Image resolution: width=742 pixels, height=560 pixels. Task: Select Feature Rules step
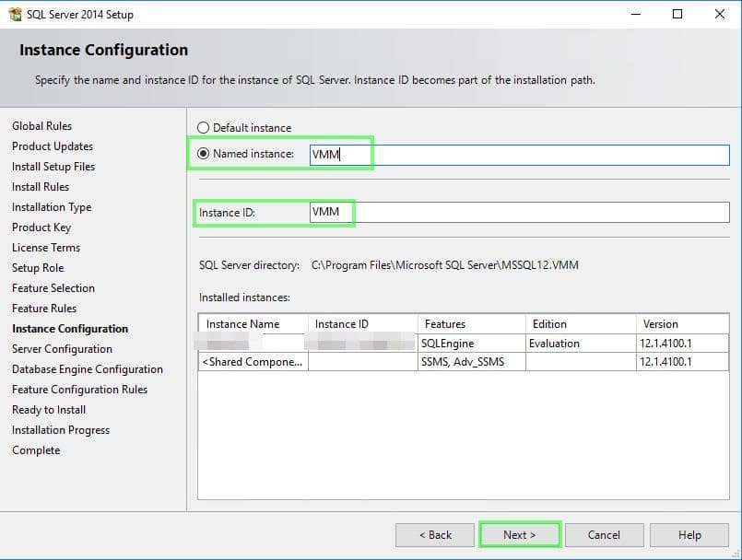click(x=44, y=309)
